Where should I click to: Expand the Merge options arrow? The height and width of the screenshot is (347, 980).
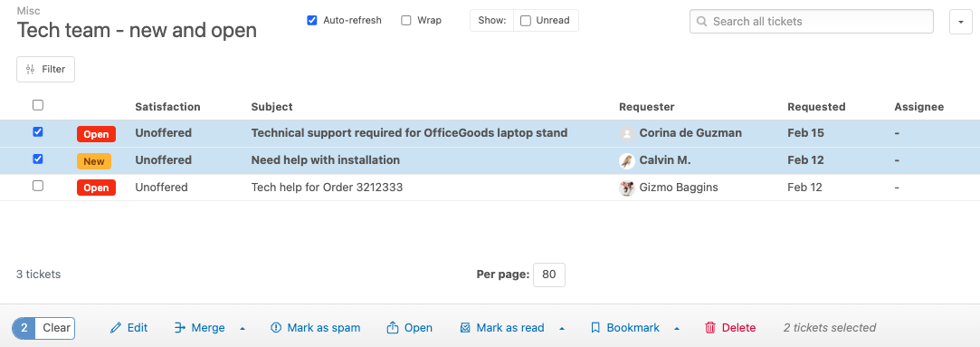coord(243,328)
